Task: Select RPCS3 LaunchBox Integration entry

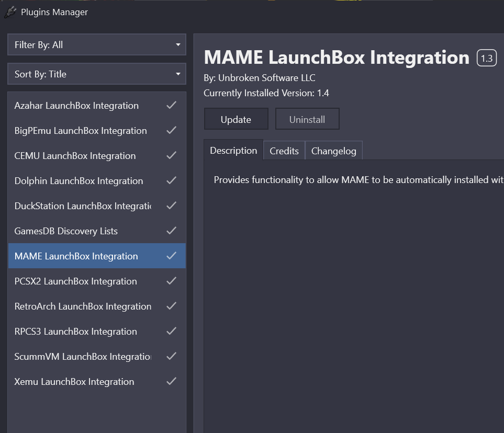Action: coord(76,332)
